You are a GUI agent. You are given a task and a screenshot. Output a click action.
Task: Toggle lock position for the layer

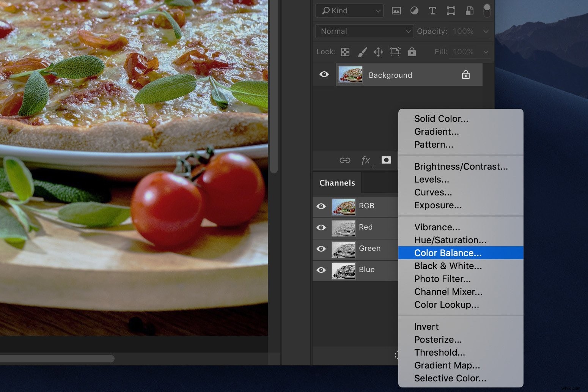click(x=378, y=52)
